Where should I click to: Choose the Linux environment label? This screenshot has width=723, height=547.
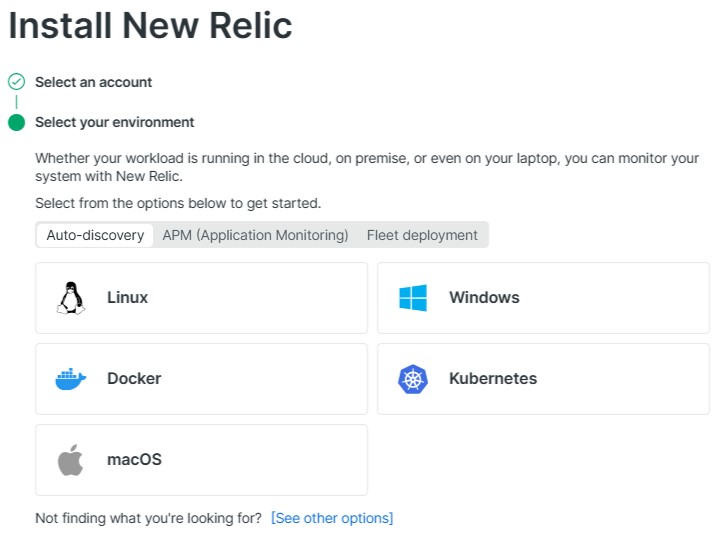click(x=127, y=298)
